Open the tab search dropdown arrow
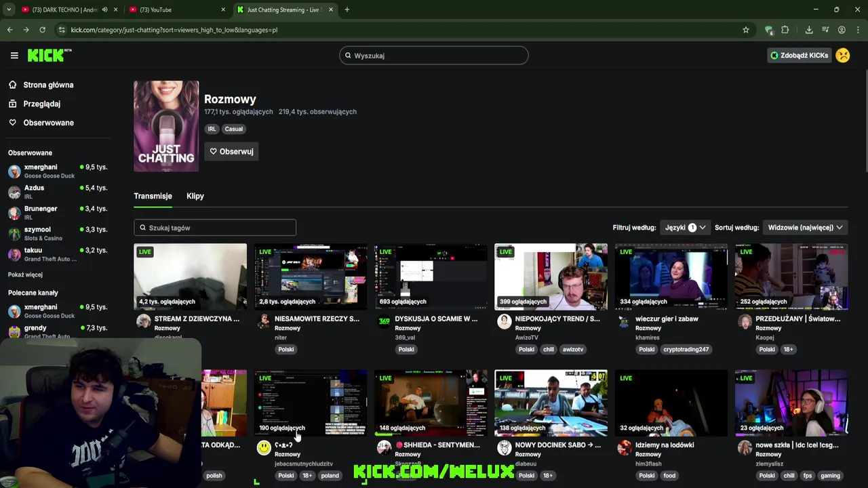868x488 pixels. [8, 9]
